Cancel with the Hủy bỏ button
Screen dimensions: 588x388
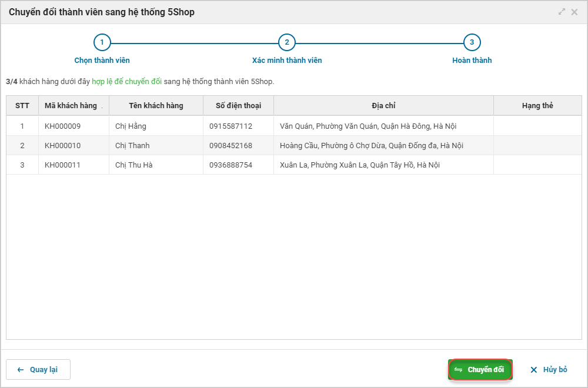pos(549,370)
